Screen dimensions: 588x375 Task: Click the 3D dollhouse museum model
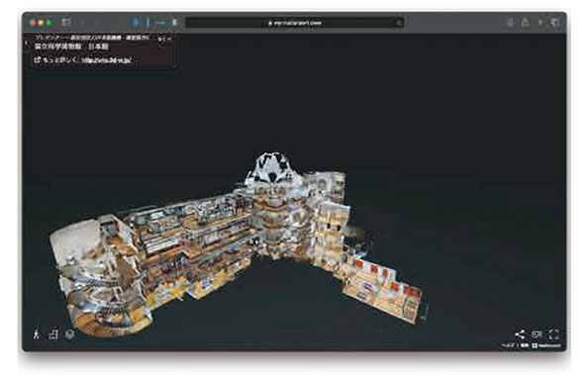(237, 243)
